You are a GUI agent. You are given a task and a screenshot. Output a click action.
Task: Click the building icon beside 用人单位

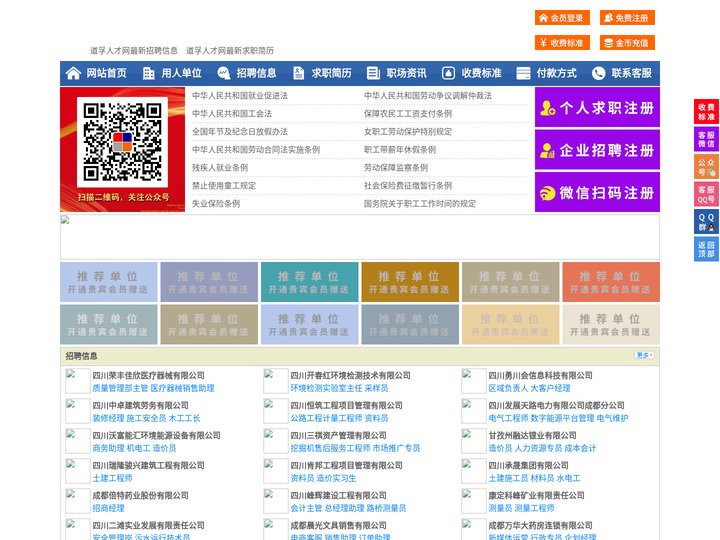click(148, 73)
